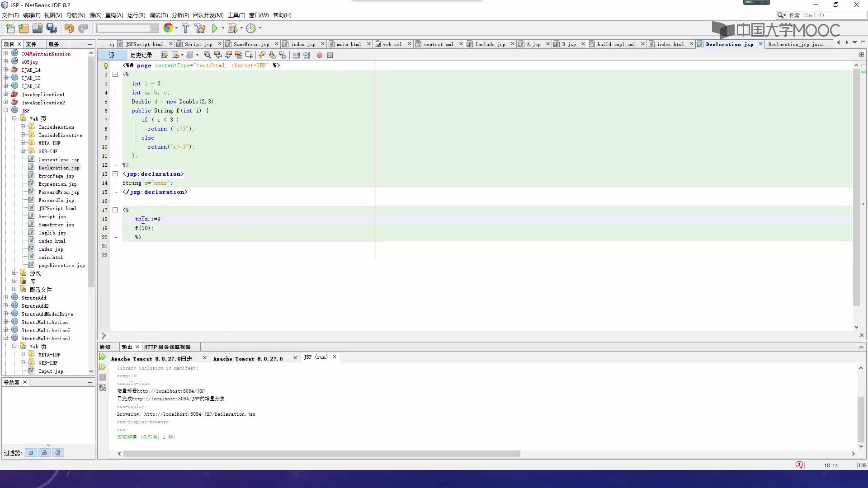868x488 pixels.
Task: Expand the StrutsAdd project node
Action: [x=6, y=298]
